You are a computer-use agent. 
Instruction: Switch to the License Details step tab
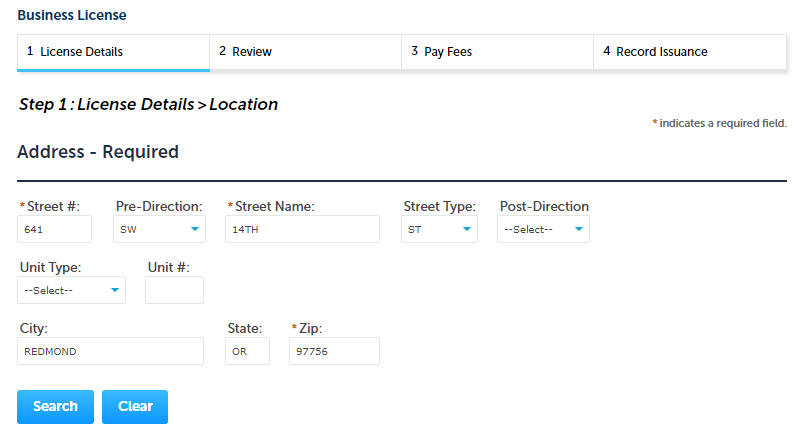click(x=113, y=52)
